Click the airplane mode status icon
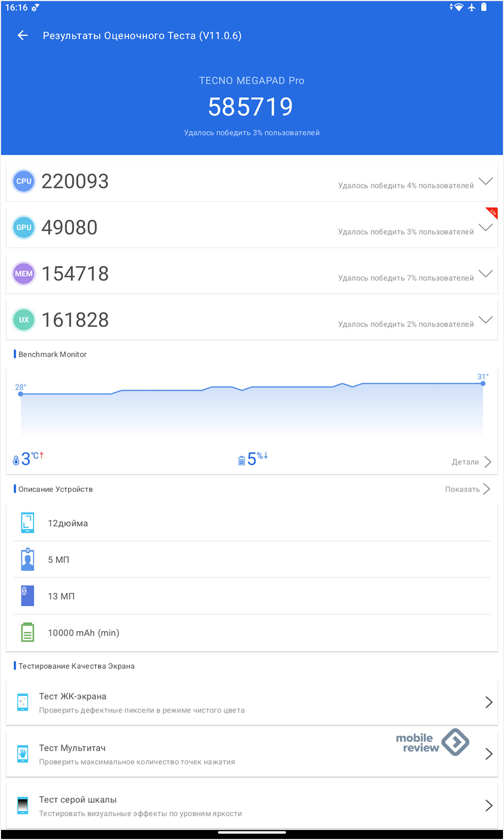The height and width of the screenshot is (840, 504). 471,7
